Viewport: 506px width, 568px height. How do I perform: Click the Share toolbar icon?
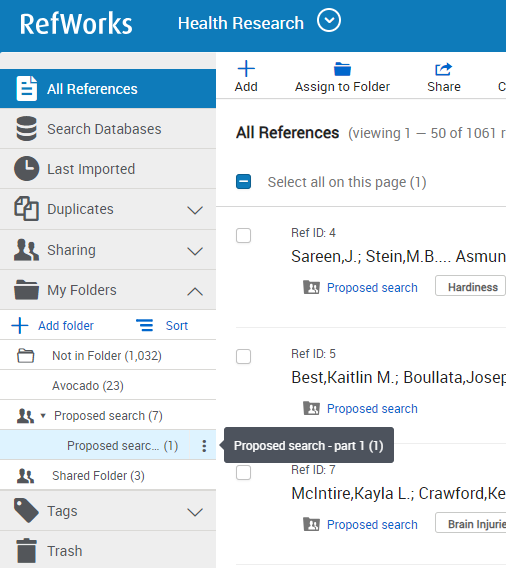click(444, 69)
